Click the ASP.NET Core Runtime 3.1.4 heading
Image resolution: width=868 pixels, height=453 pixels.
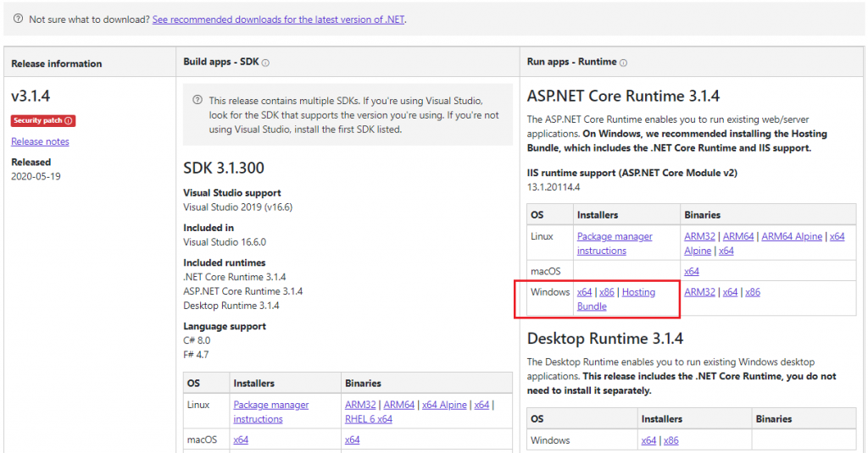pos(623,97)
